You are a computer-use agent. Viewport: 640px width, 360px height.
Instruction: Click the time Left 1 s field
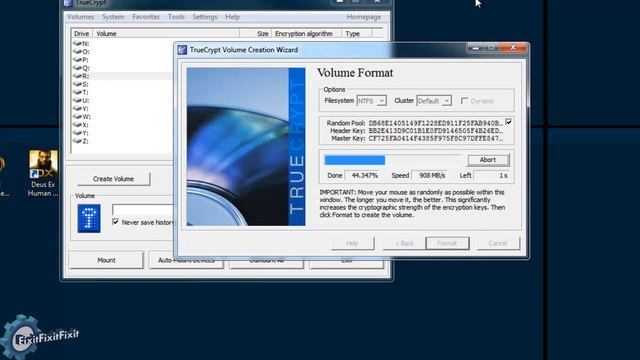491,176
